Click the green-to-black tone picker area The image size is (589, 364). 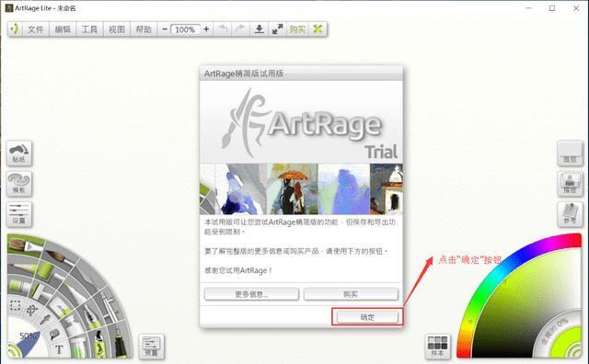point(525,301)
